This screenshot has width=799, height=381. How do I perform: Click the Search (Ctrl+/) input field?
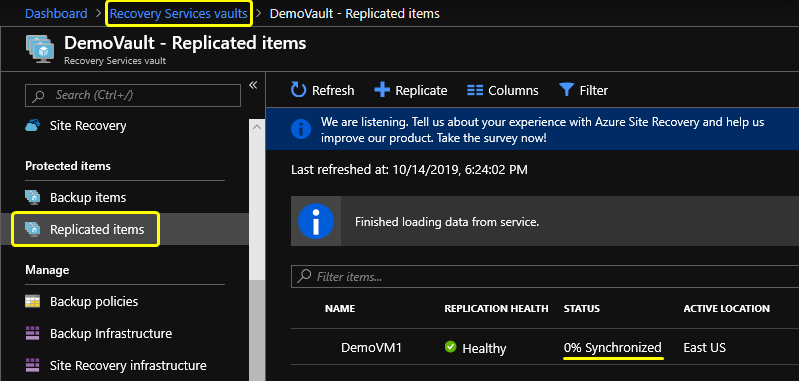coord(132,95)
